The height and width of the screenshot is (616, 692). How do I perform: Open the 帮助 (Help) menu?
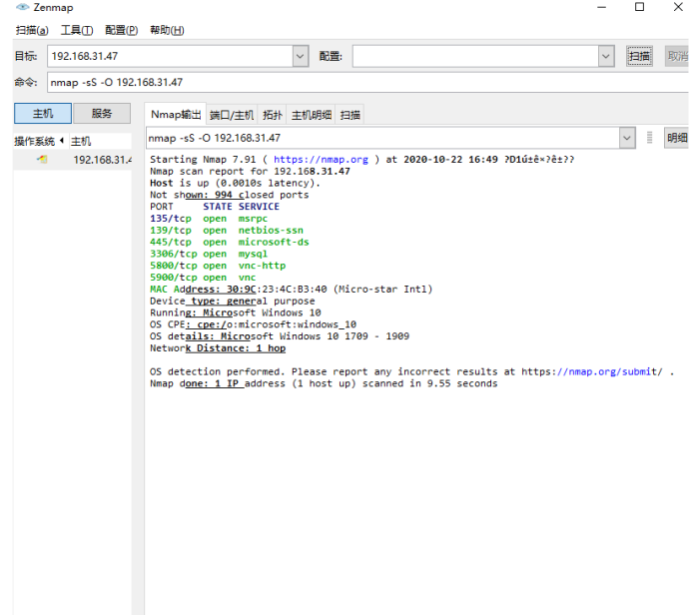(167, 30)
